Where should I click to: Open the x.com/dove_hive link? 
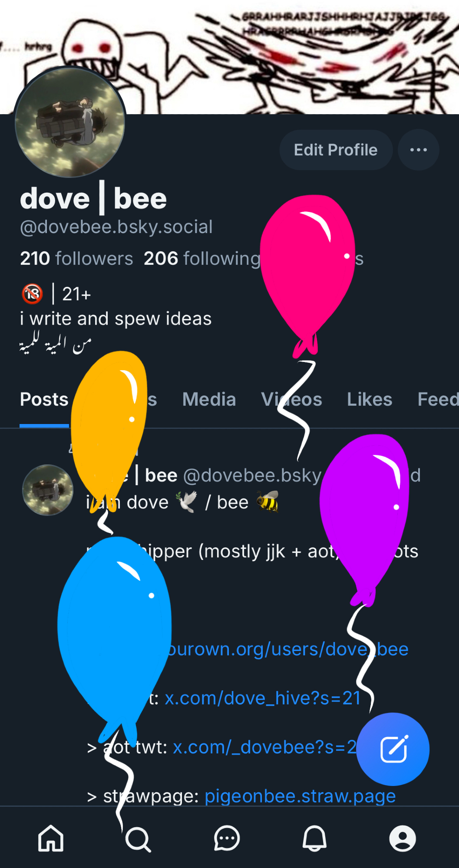pos(263,698)
